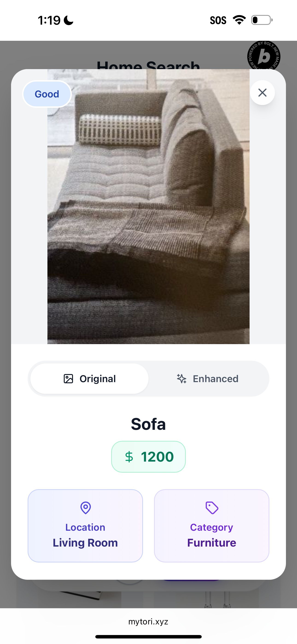Tap the Do Not Disturb moon icon

[69, 20]
